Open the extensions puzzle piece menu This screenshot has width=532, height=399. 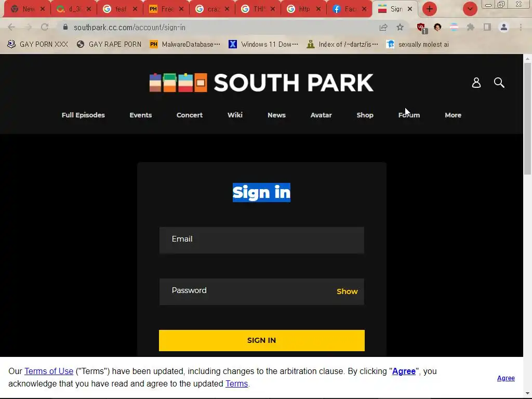(471, 27)
